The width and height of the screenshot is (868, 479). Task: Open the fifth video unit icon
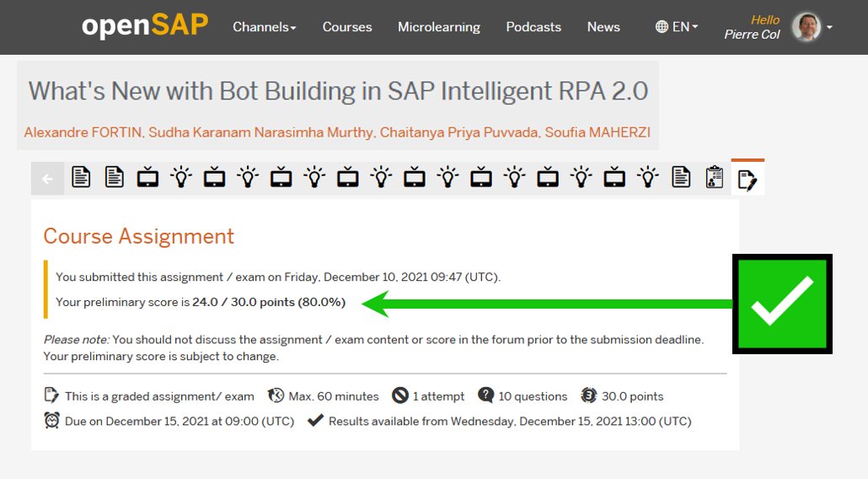(x=415, y=177)
